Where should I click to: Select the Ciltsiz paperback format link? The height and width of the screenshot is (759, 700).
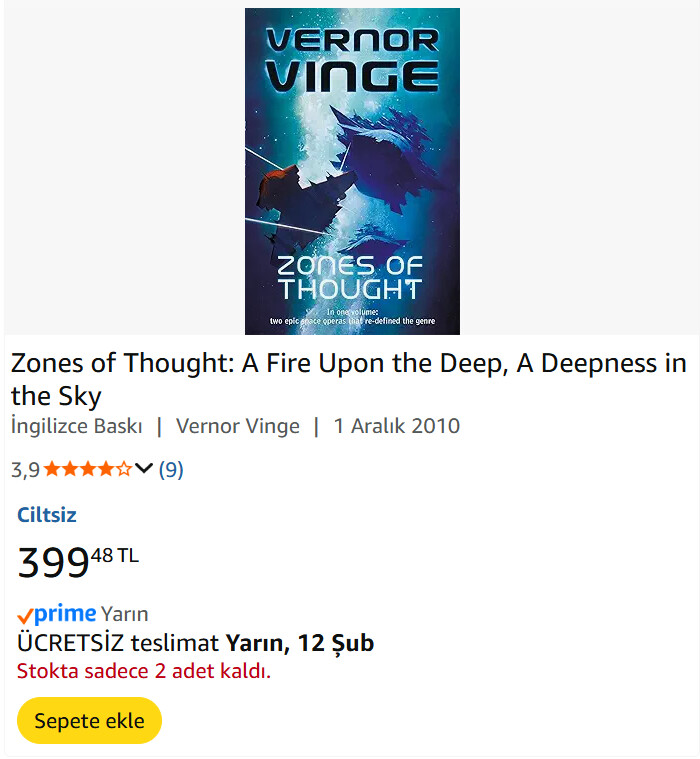click(x=47, y=515)
